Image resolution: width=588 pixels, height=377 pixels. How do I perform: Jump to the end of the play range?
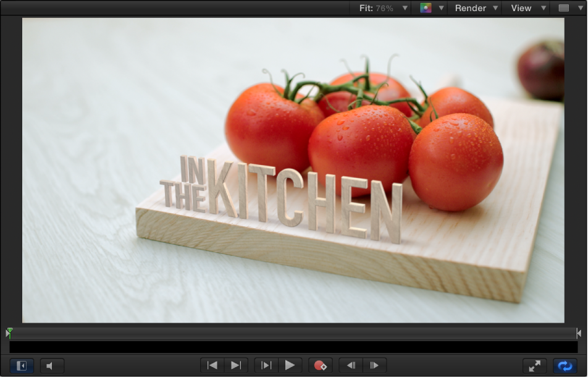[x=235, y=365]
